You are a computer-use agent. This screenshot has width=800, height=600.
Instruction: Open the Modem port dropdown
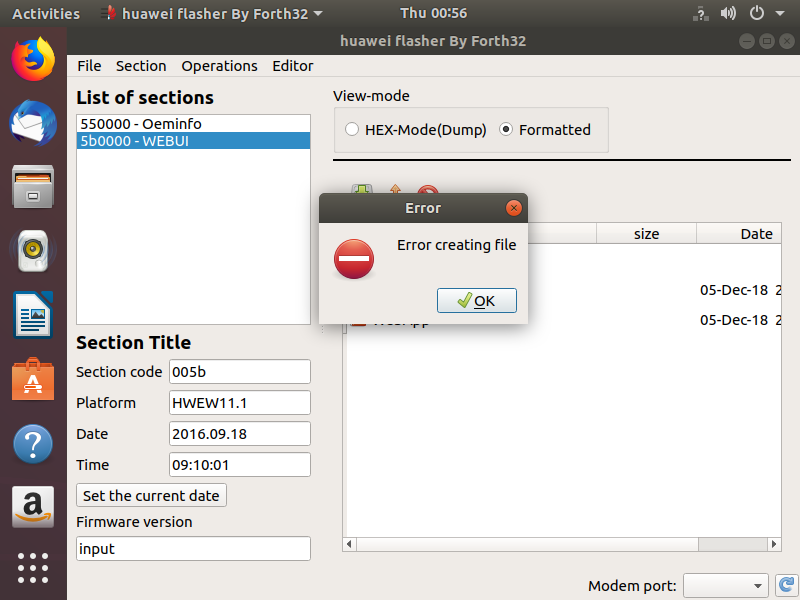[x=726, y=585]
